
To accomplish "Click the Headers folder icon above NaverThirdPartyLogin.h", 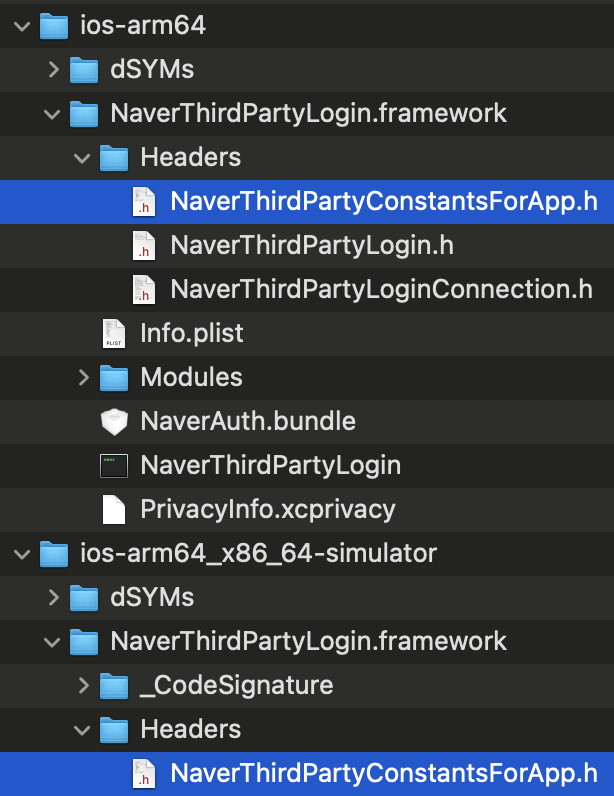I will click(114, 157).
